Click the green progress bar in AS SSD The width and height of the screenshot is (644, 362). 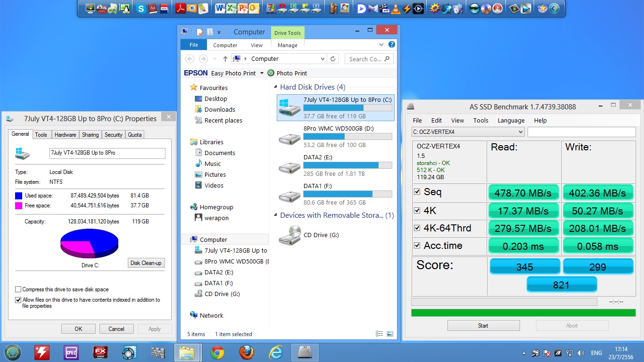click(523, 313)
